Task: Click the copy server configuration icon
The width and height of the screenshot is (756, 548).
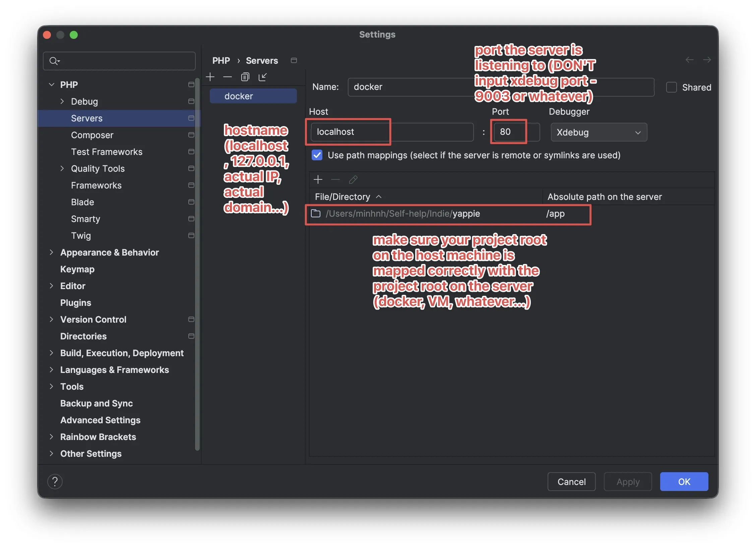Action: coord(245,77)
